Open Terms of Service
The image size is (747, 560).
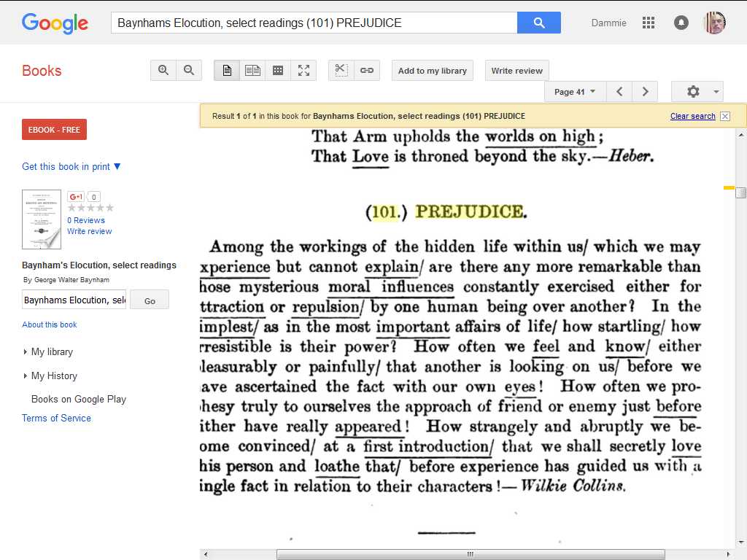[x=56, y=418]
